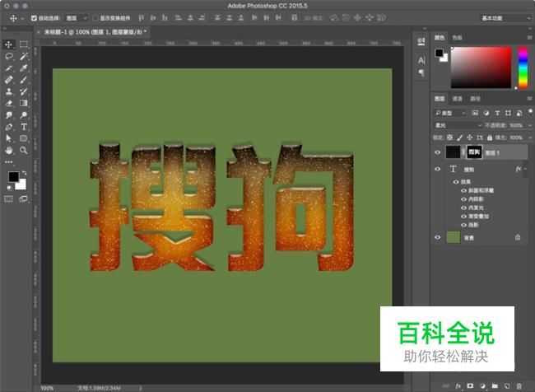Filter layers by adjustment layers icon

486,113
